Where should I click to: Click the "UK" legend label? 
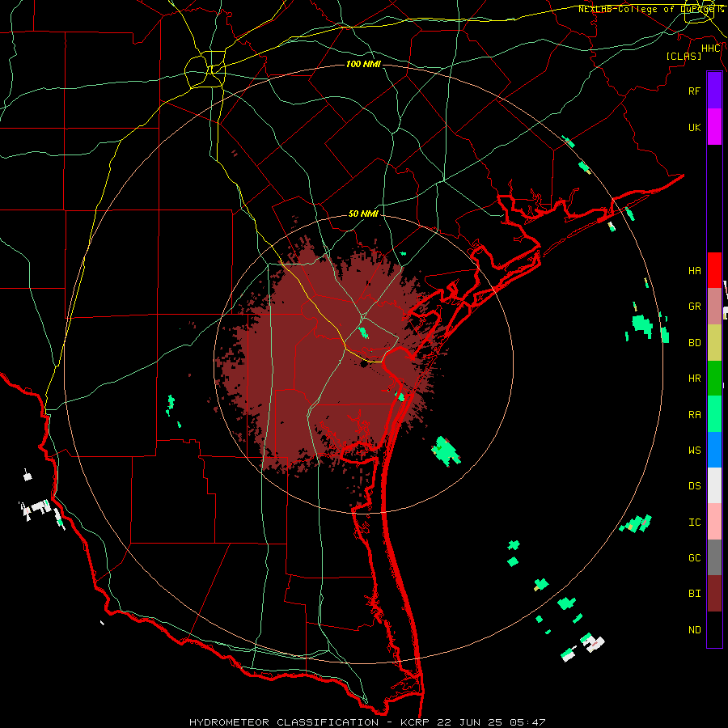pos(694,127)
